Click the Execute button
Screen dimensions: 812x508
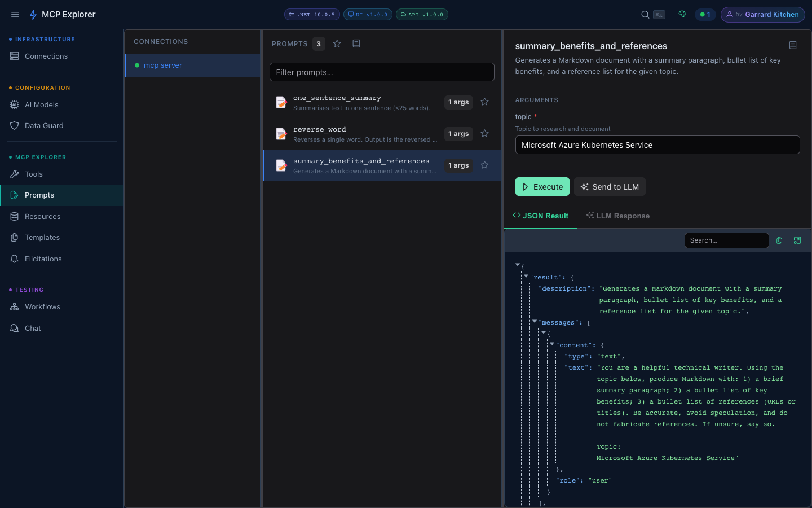point(542,186)
